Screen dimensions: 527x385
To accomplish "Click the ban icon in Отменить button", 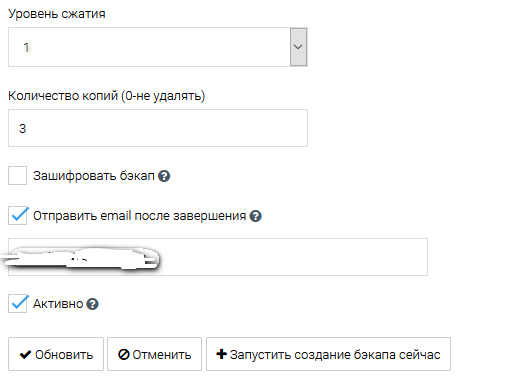I will point(124,354).
